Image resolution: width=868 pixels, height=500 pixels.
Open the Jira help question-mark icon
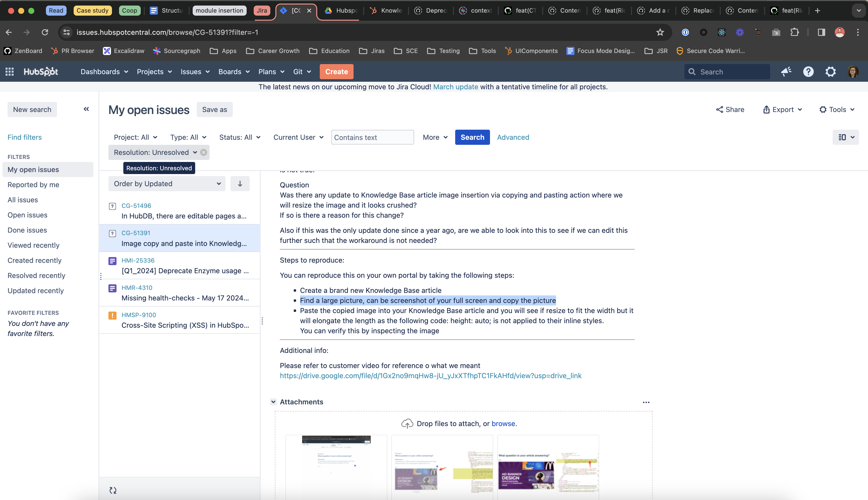pos(808,72)
